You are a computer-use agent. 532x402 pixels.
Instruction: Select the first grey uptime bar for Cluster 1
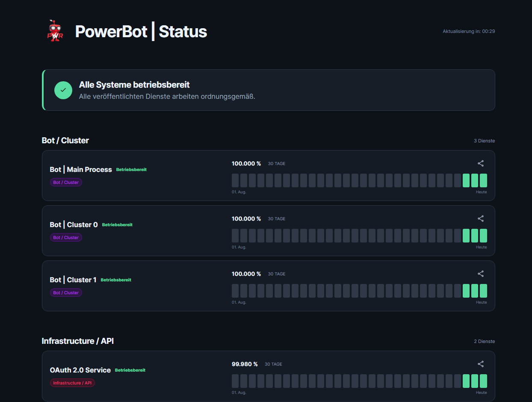(x=235, y=291)
